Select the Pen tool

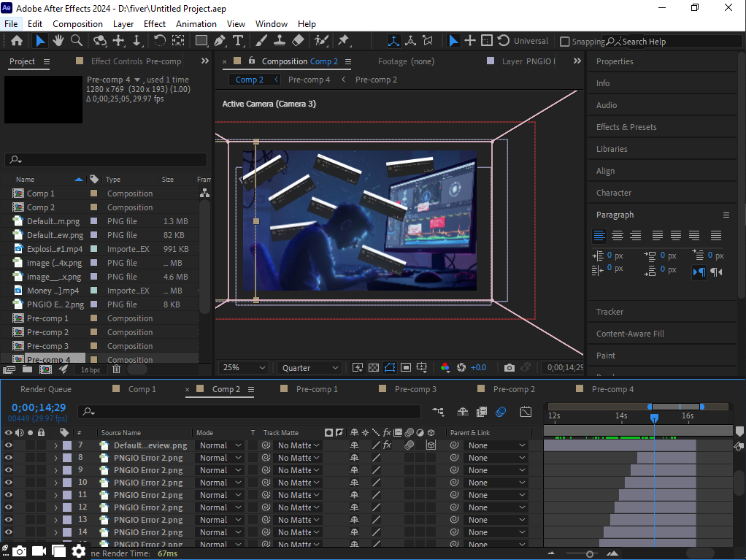[x=220, y=41]
